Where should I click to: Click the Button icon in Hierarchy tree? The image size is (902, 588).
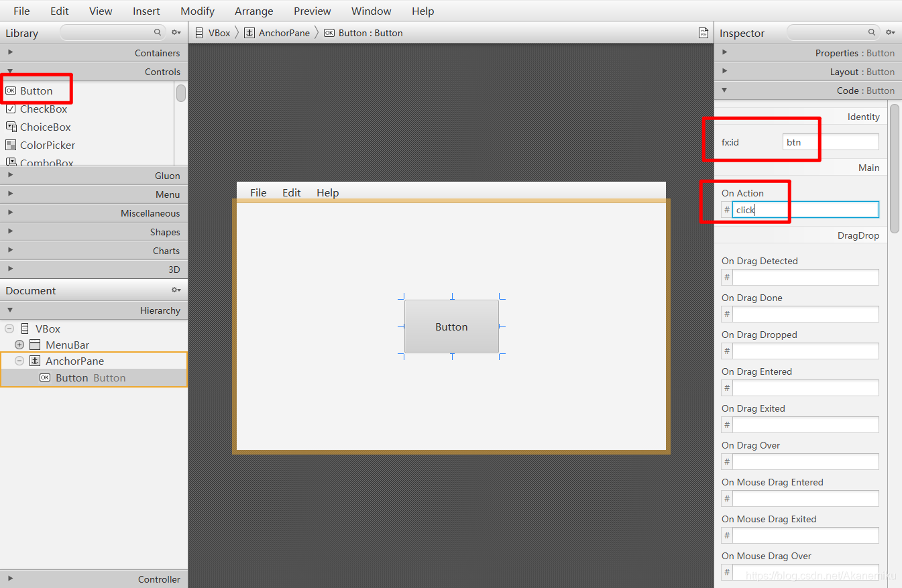pos(45,377)
